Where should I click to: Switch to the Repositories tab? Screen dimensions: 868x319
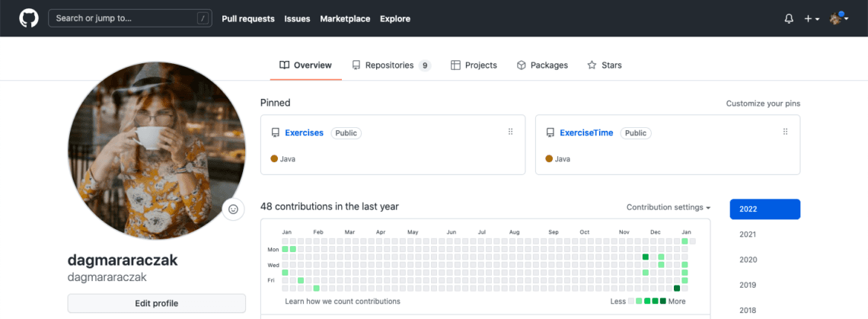coord(391,65)
